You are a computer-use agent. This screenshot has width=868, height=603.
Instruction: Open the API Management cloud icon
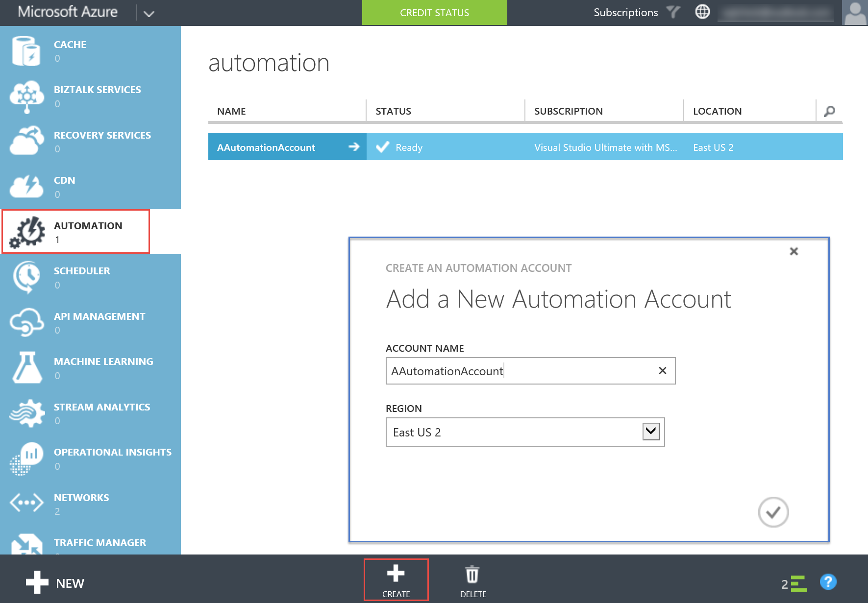26,322
